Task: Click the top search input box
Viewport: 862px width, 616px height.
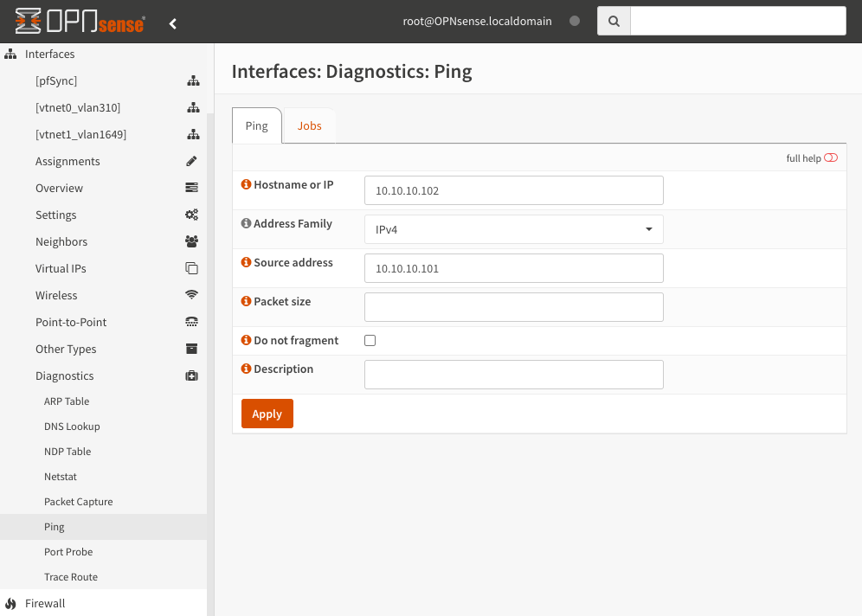Action: tap(737, 21)
